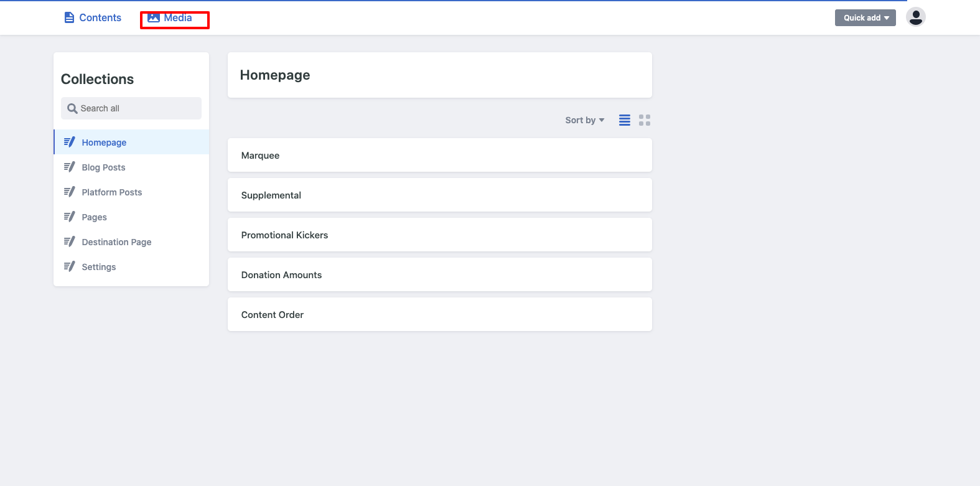The height and width of the screenshot is (486, 980).
Task: Open the Promotional Kickers entry
Action: click(439, 235)
